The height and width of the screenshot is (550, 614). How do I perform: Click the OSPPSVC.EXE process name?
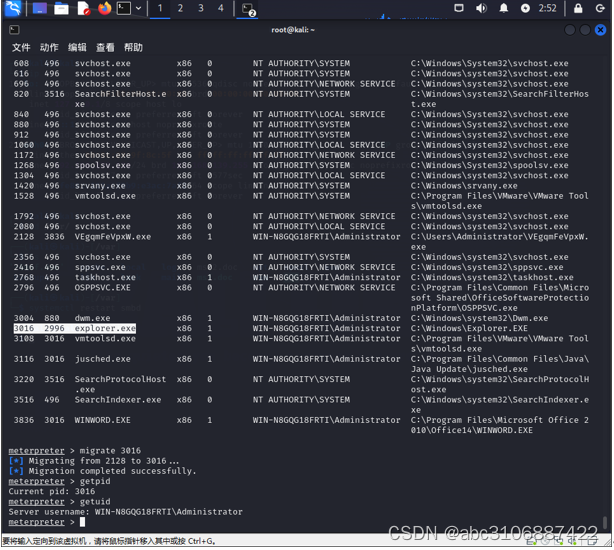click(103, 288)
